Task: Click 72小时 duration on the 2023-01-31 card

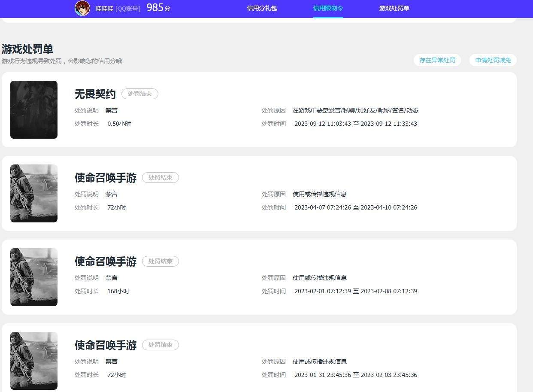Action: tap(117, 375)
